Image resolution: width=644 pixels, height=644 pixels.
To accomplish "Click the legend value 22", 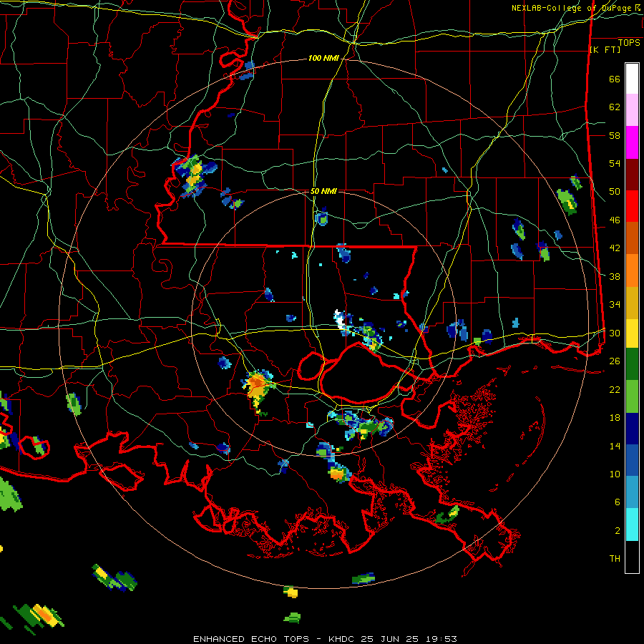I will click(x=615, y=389).
